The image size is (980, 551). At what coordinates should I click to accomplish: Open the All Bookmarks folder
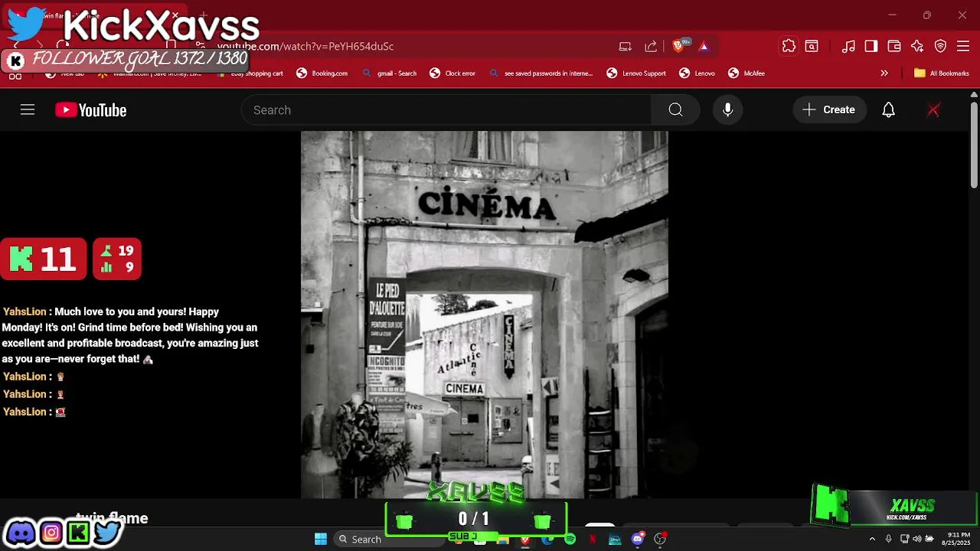(x=942, y=73)
